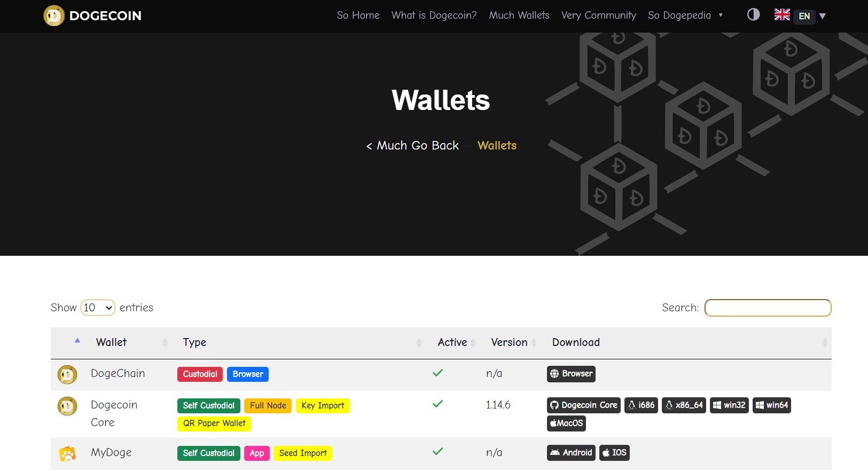Click the Seed Import tag
The width and height of the screenshot is (868, 471).
(303, 453)
